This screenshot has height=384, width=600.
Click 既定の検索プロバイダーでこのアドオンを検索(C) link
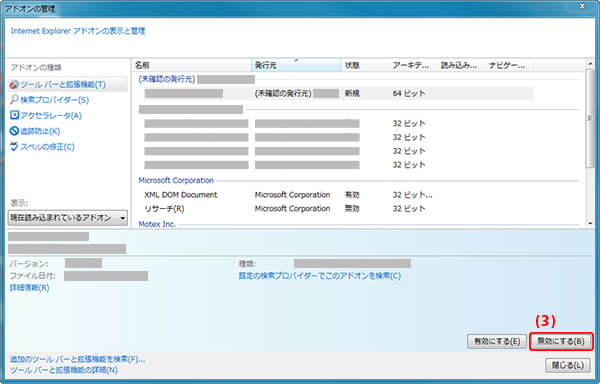[x=320, y=275]
